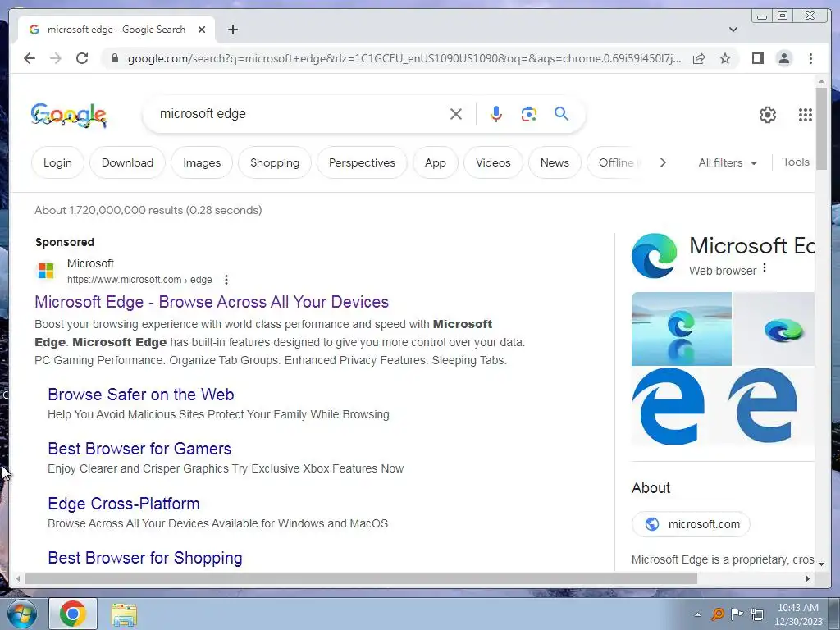Open ad options beside microsoft.com URL
This screenshot has height=630, width=840.
(226, 280)
